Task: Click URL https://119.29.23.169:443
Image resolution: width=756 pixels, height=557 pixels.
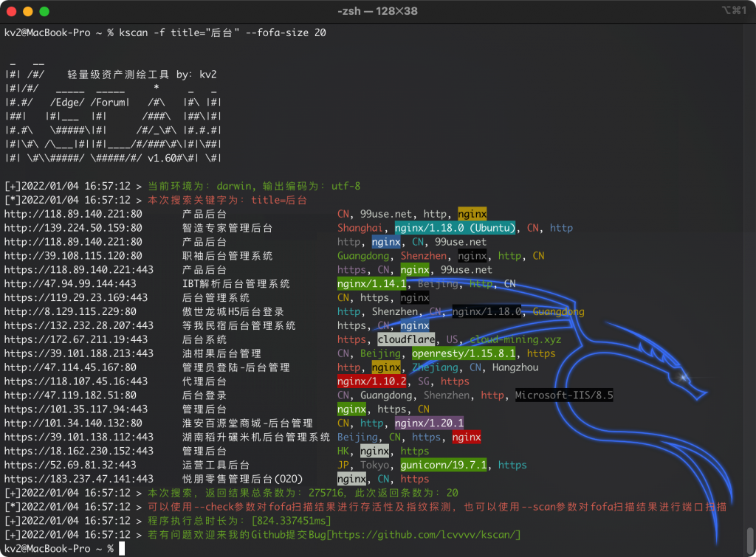Action: pos(76,298)
